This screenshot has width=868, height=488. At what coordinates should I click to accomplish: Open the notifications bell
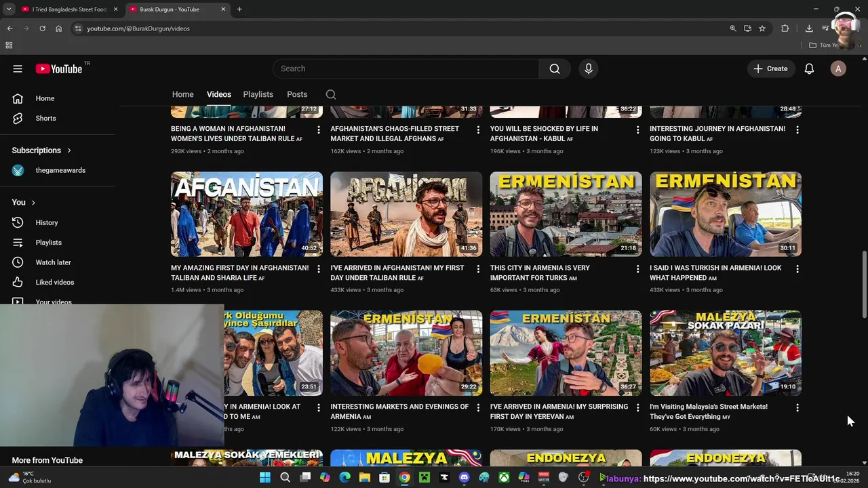coord(809,68)
